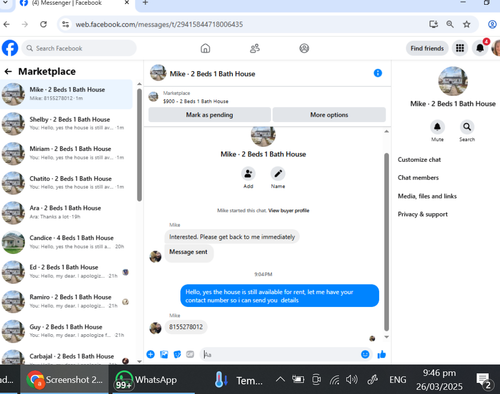Open Ed - 2 Beds 1 Bath House chat
Viewport: 500px width, 394px height.
coord(67,272)
